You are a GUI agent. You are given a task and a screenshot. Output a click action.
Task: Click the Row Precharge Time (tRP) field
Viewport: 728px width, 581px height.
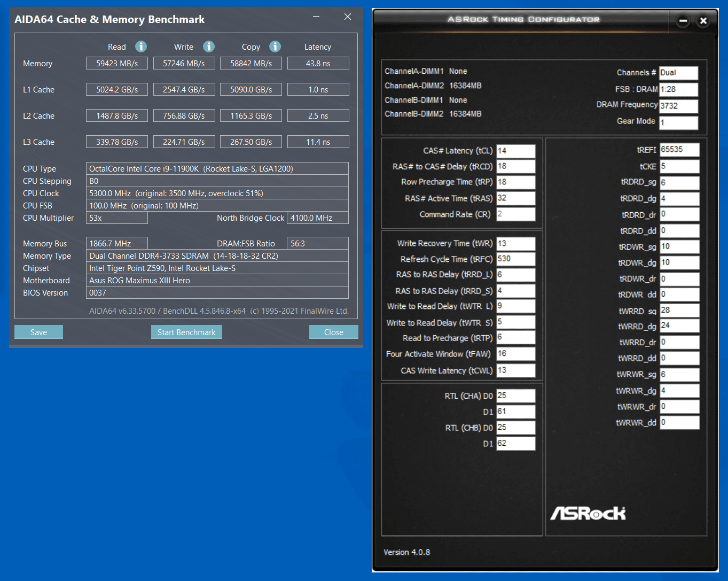click(516, 182)
